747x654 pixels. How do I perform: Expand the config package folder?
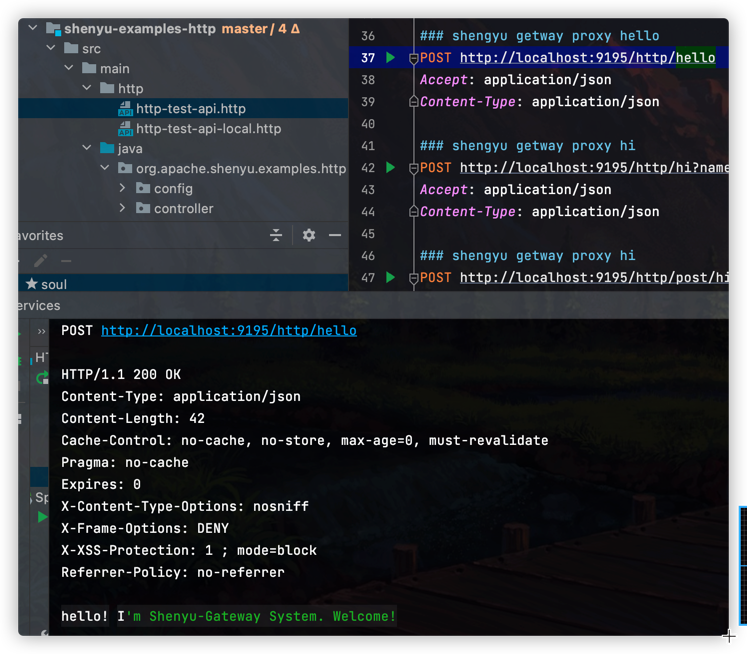click(123, 188)
